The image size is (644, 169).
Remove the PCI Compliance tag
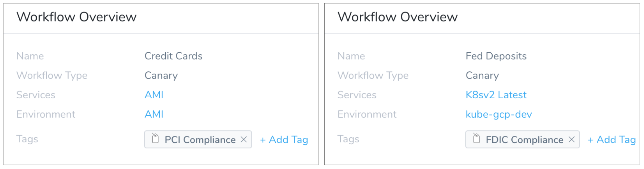tap(244, 139)
